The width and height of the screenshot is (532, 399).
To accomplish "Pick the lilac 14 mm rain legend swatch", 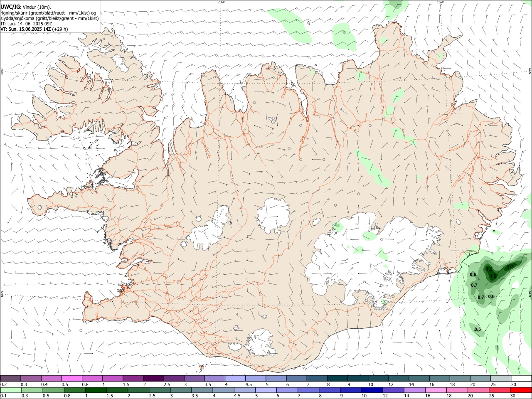I will (414, 390).
